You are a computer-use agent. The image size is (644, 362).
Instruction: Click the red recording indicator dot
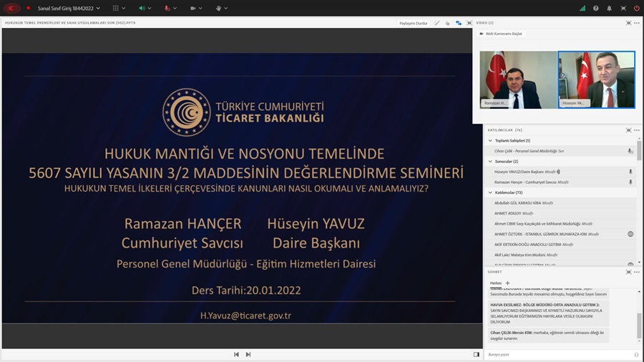pyautogui.click(x=29, y=8)
